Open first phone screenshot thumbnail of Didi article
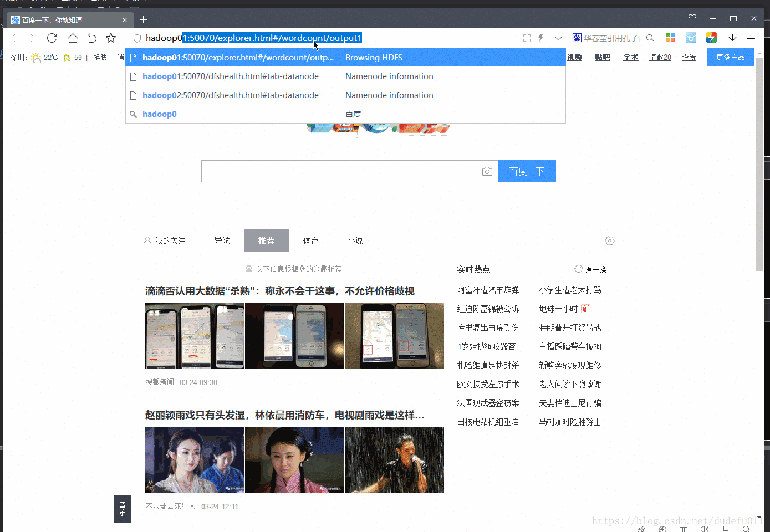This screenshot has height=532, width=770. [x=195, y=336]
